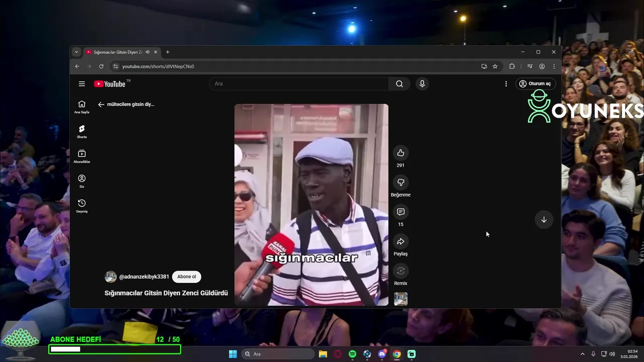Image resolution: width=644 pixels, height=362 pixels.
Task: Open a new Chrome tab
Action: (x=168, y=52)
